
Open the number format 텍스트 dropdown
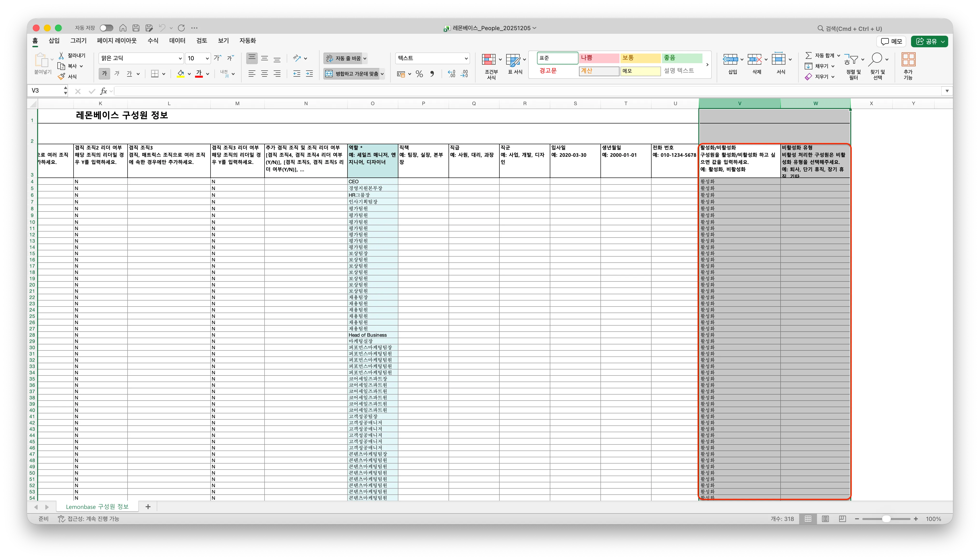point(466,58)
